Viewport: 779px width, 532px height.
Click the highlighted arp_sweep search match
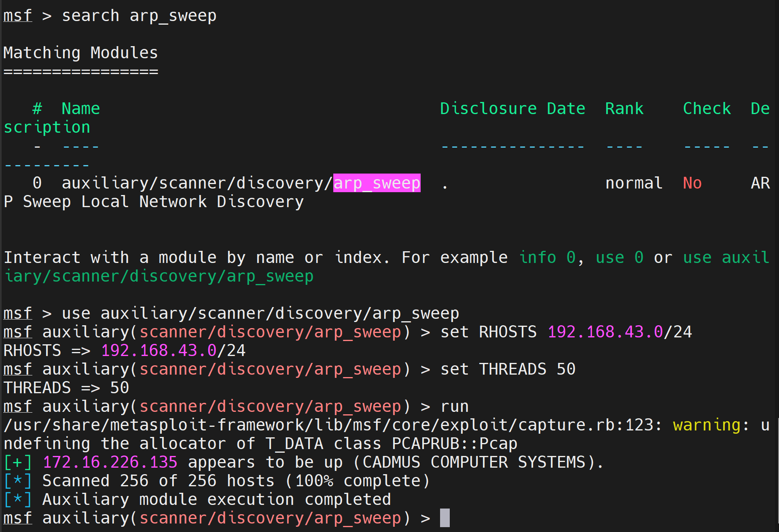click(x=377, y=183)
